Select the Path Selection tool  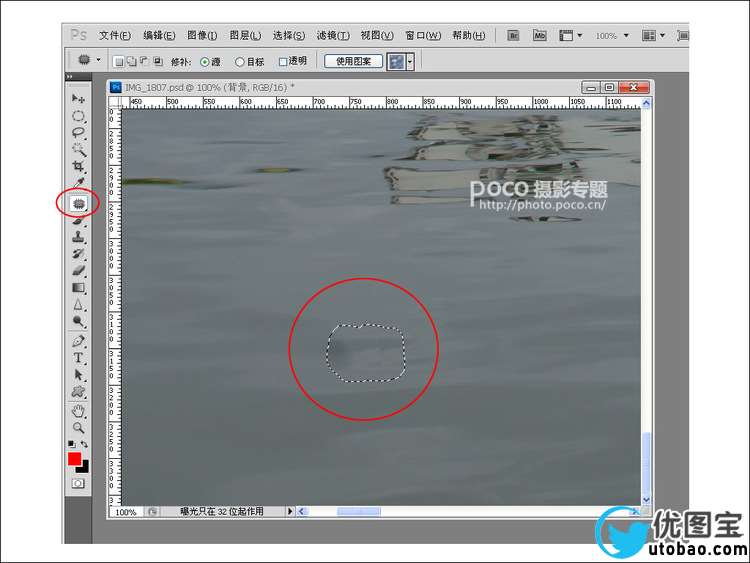78,375
